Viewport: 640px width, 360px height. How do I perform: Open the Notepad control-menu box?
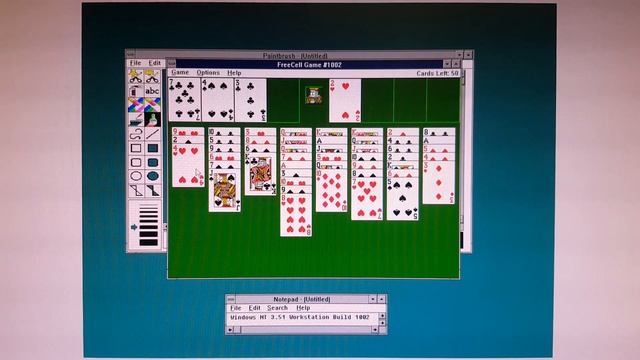(x=231, y=299)
